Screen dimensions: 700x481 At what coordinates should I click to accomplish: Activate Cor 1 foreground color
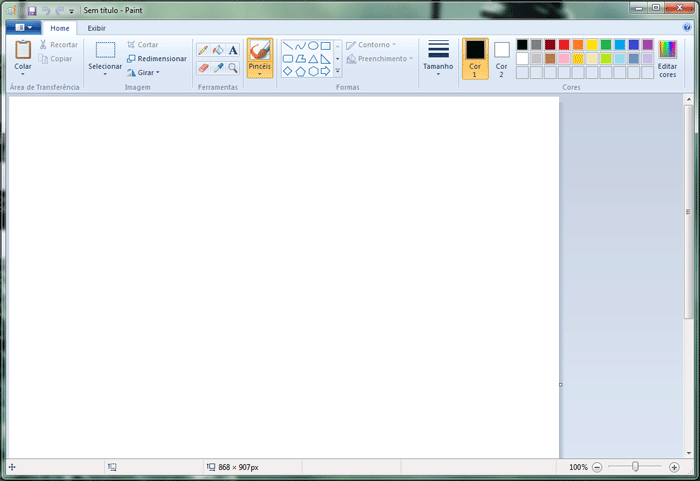coord(475,58)
